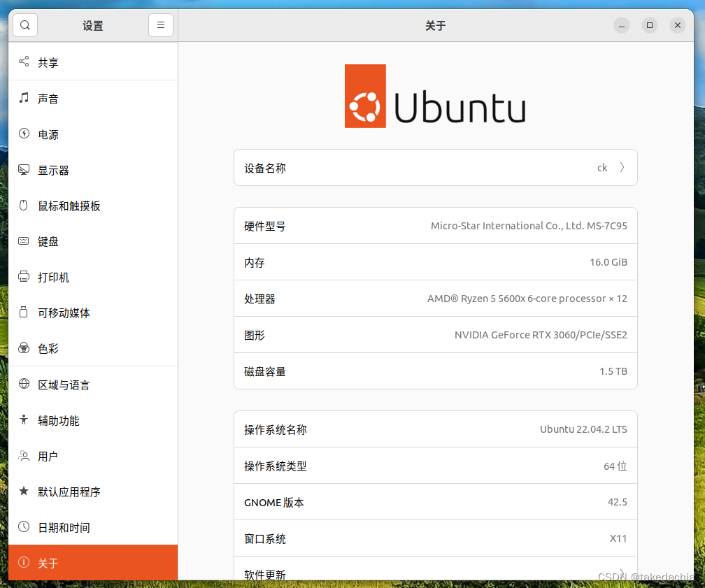The width and height of the screenshot is (705, 588).
Task: Open 日期和时间 panel
Action: (x=93, y=528)
